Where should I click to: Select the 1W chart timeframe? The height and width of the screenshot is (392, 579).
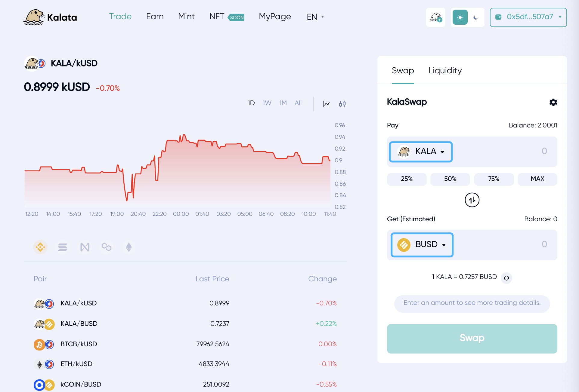267,103
